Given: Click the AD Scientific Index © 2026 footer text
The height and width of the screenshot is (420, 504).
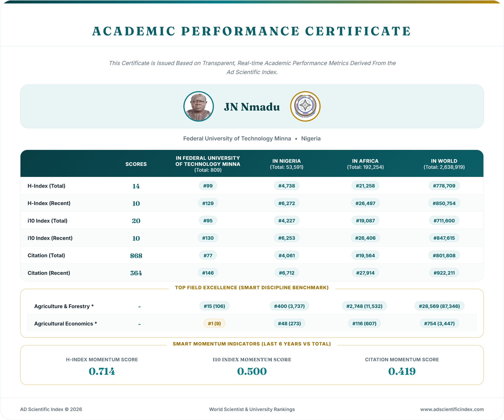Looking at the screenshot, I should 51,409.
